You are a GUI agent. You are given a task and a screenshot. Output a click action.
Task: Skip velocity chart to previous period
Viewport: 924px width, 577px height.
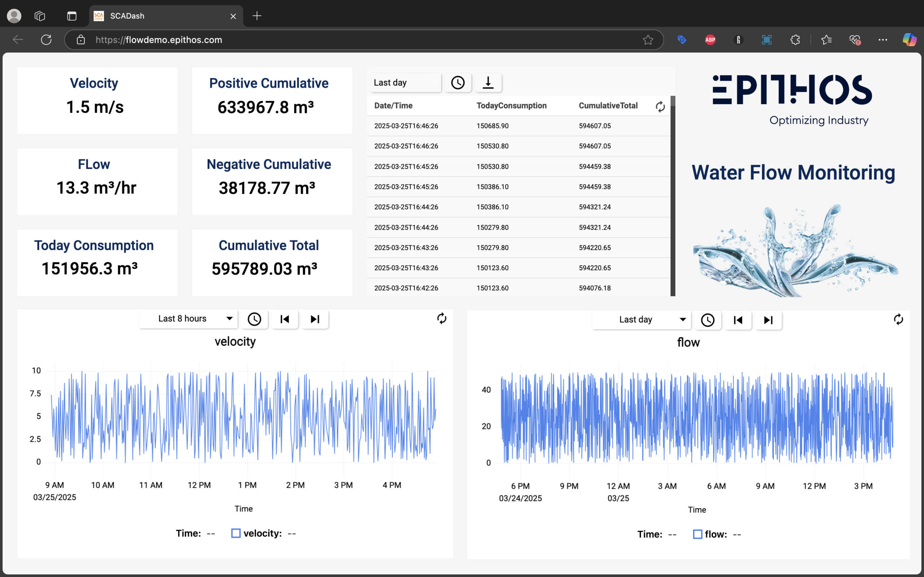point(284,319)
